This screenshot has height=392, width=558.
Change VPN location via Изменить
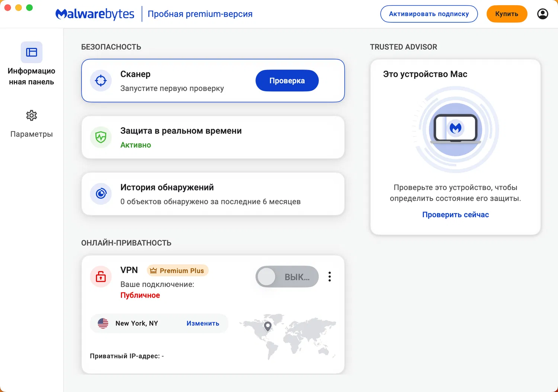point(203,324)
